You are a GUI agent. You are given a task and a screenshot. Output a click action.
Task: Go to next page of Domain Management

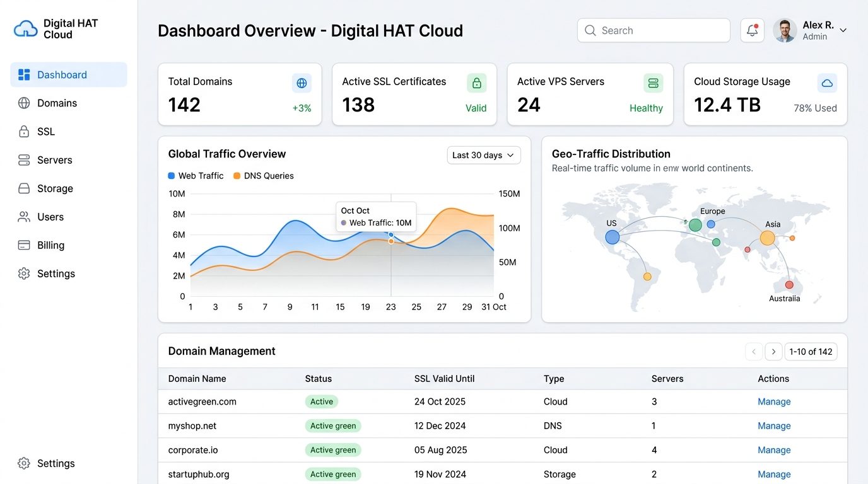773,352
